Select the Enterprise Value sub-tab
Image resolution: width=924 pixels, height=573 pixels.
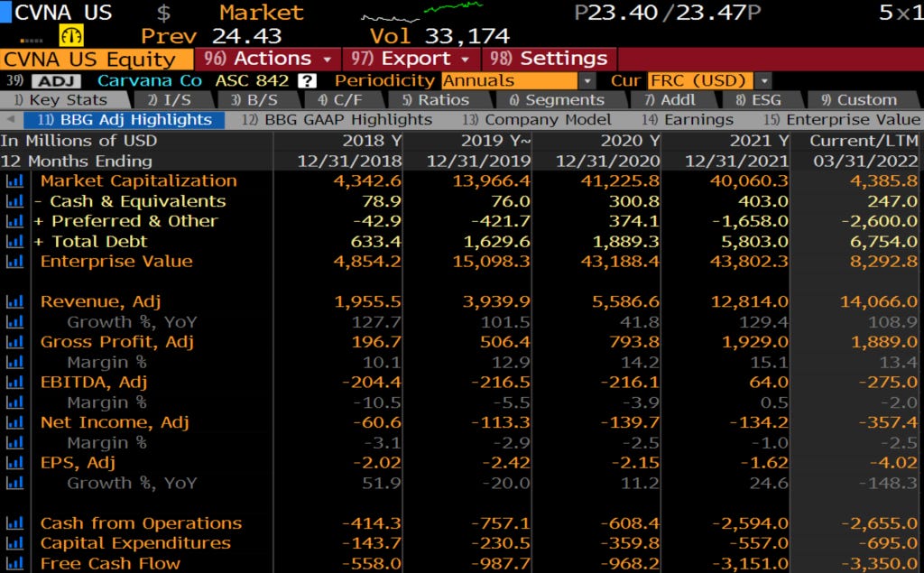(842, 120)
